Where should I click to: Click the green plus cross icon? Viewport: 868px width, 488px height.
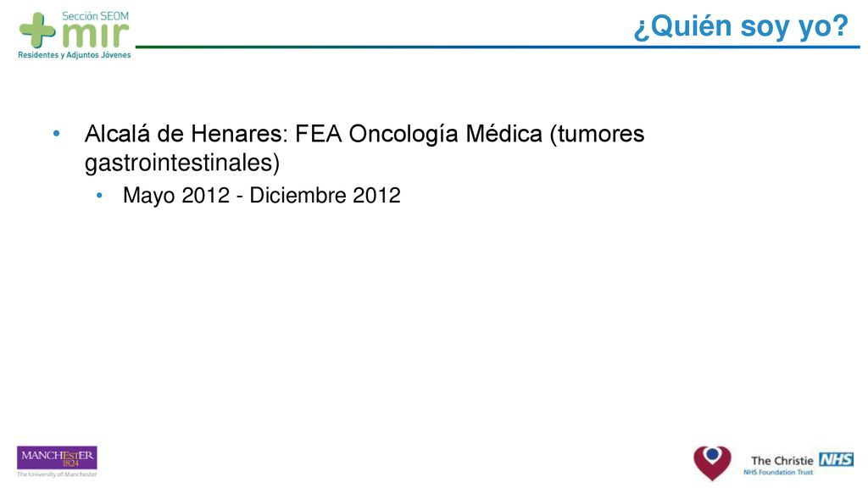pyautogui.click(x=37, y=30)
